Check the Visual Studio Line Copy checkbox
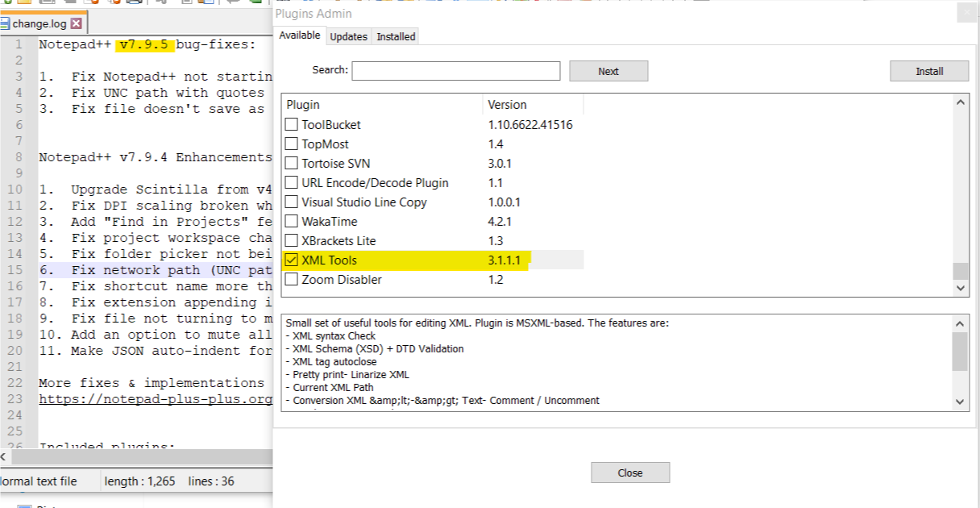 pos(292,202)
